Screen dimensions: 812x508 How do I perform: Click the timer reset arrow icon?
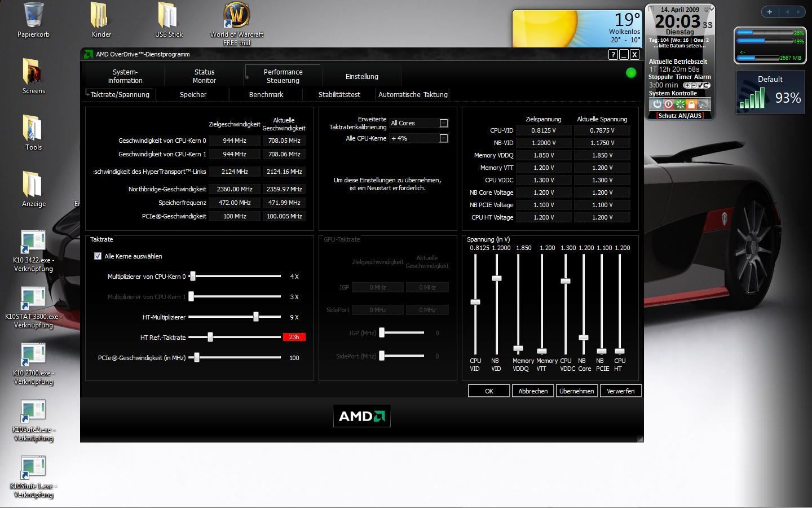coord(706,85)
